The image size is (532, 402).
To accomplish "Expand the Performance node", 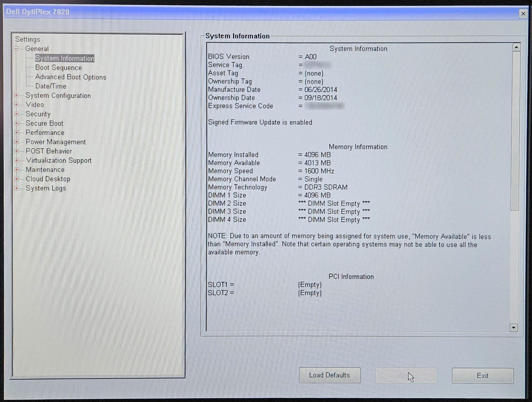I will [16, 133].
